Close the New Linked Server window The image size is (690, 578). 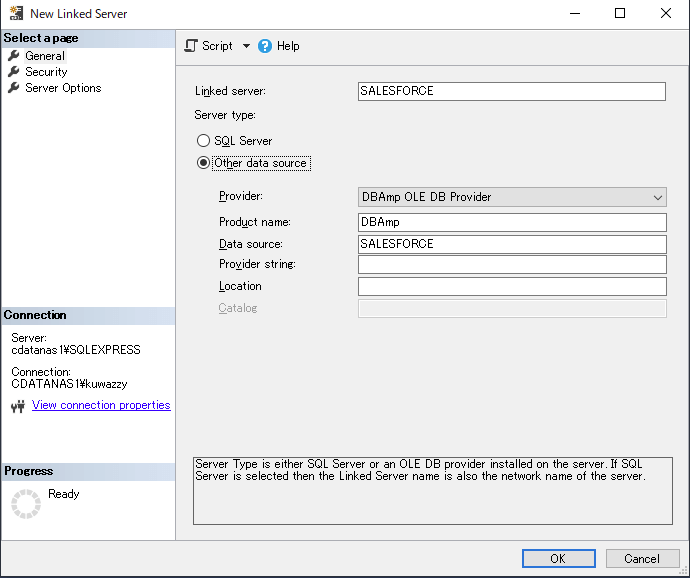[x=666, y=13]
